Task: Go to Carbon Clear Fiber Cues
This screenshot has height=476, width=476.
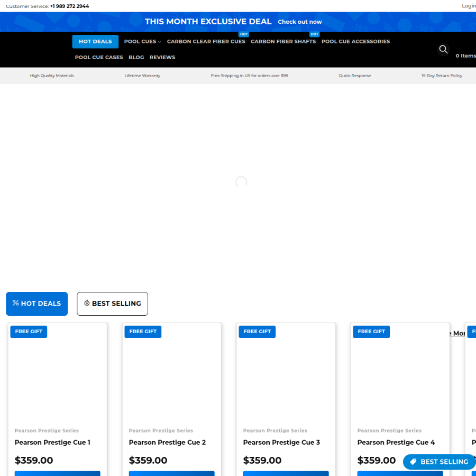Action: [206, 42]
